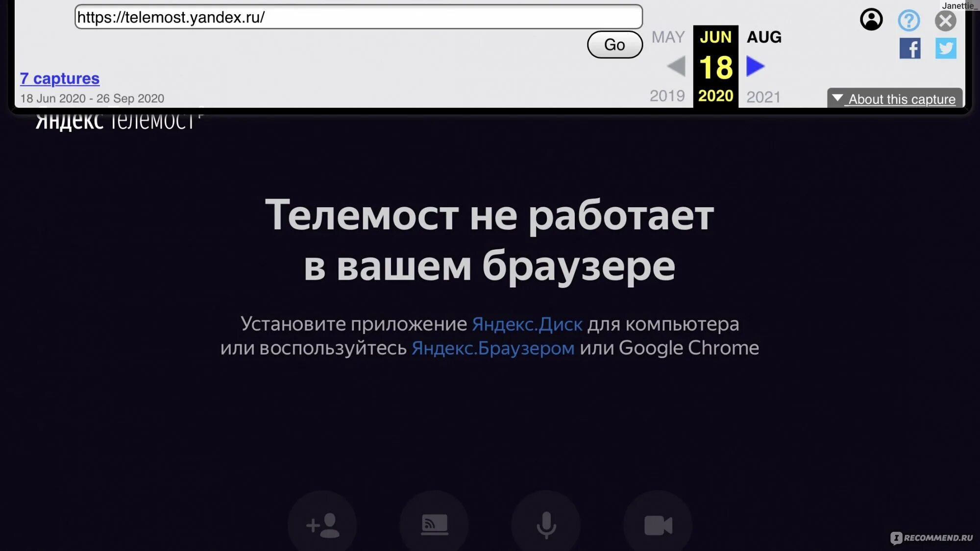This screenshot has width=980, height=551.
Task: Click the previous capture arrow
Action: [676, 65]
